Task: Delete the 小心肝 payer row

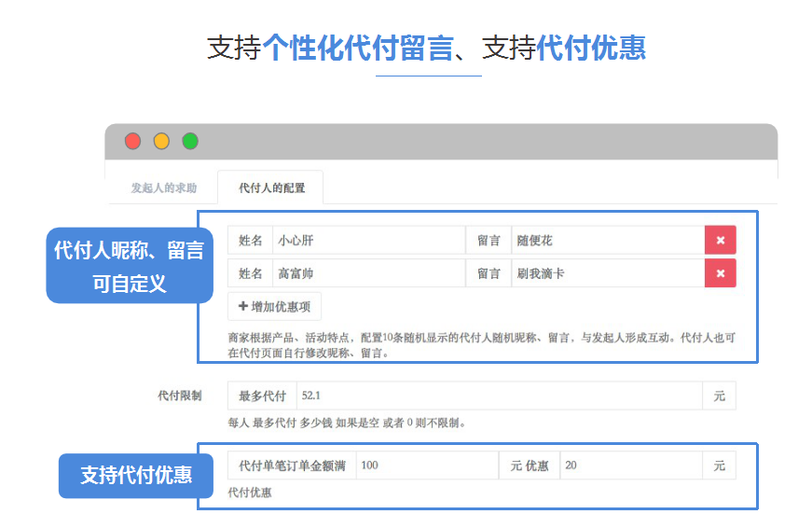Action: pyautogui.click(x=720, y=241)
